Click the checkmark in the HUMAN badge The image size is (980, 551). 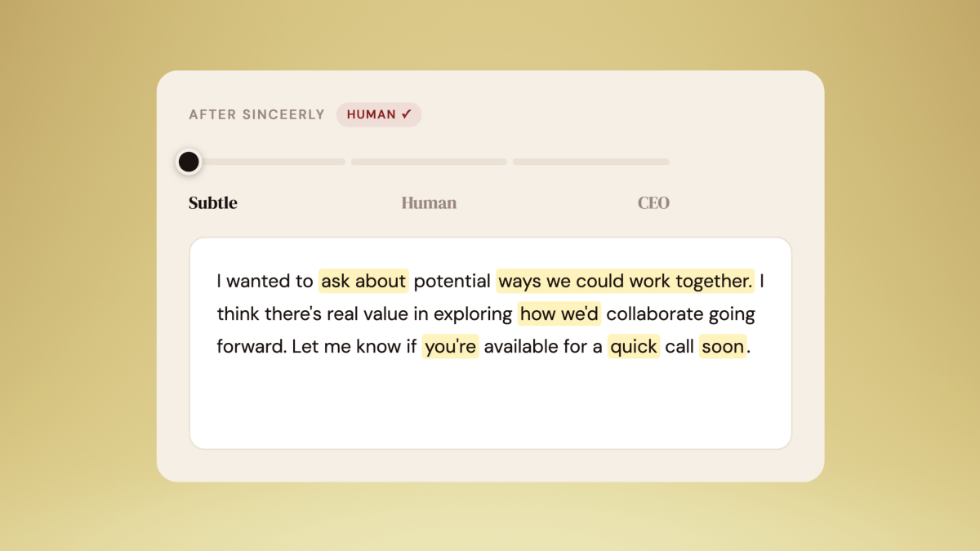tap(406, 115)
